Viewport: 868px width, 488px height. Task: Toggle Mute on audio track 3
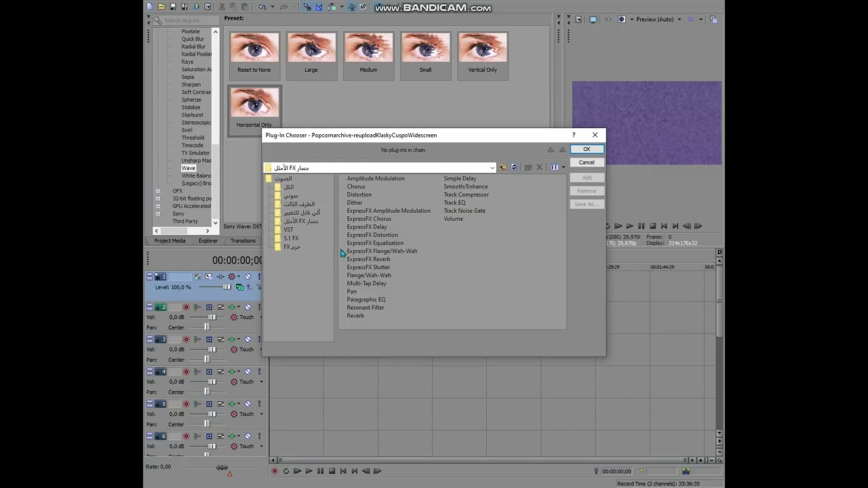pyautogui.click(x=248, y=339)
